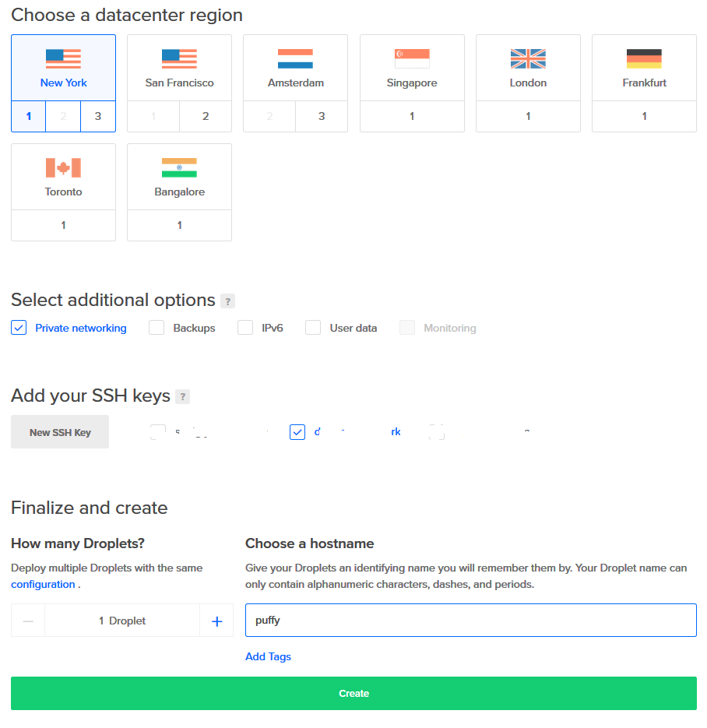Image resolution: width=707 pixels, height=728 pixels.
Task: Select the Toronto Canadian flag icon
Action: coord(63,168)
